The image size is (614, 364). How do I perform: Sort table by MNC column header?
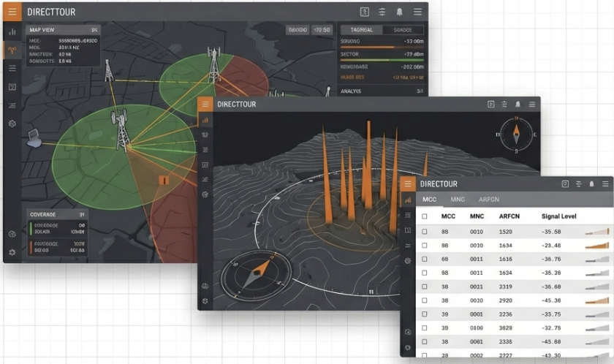coord(477,216)
